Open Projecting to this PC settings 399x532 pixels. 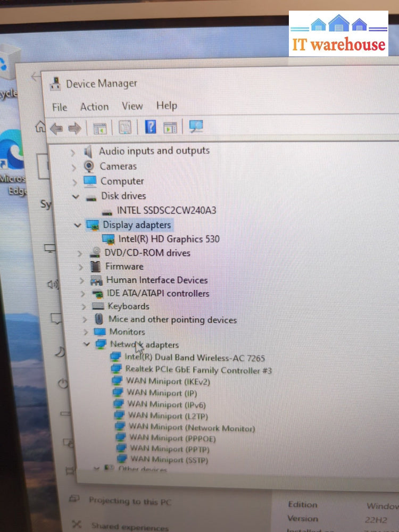130,501
